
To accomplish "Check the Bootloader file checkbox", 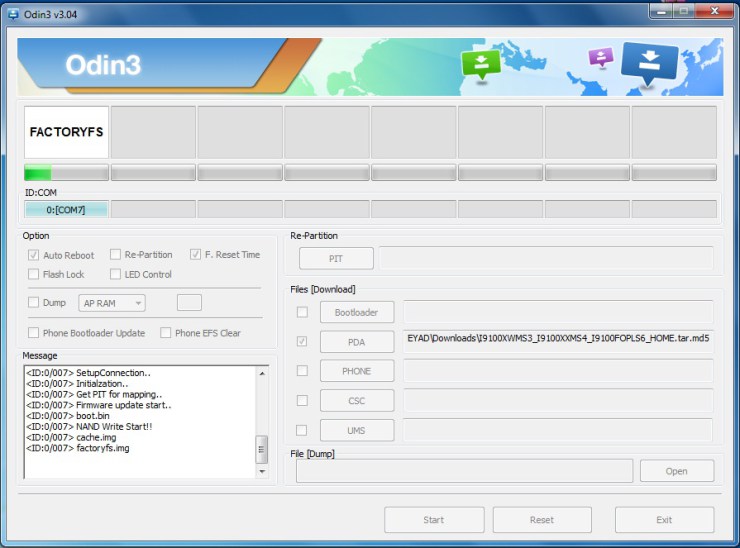I will pyautogui.click(x=302, y=312).
